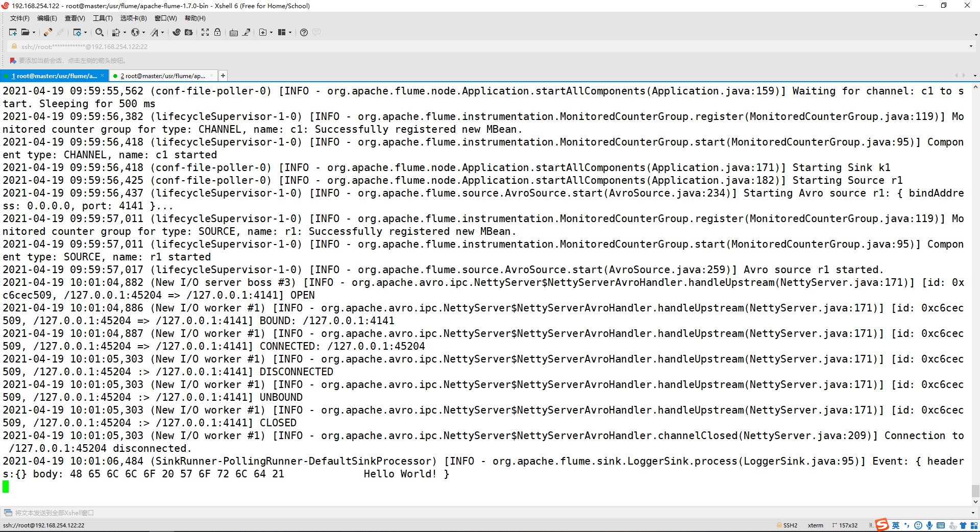Click the compose bar send-target icon
The height and width of the screenshot is (532, 980).
point(8,513)
